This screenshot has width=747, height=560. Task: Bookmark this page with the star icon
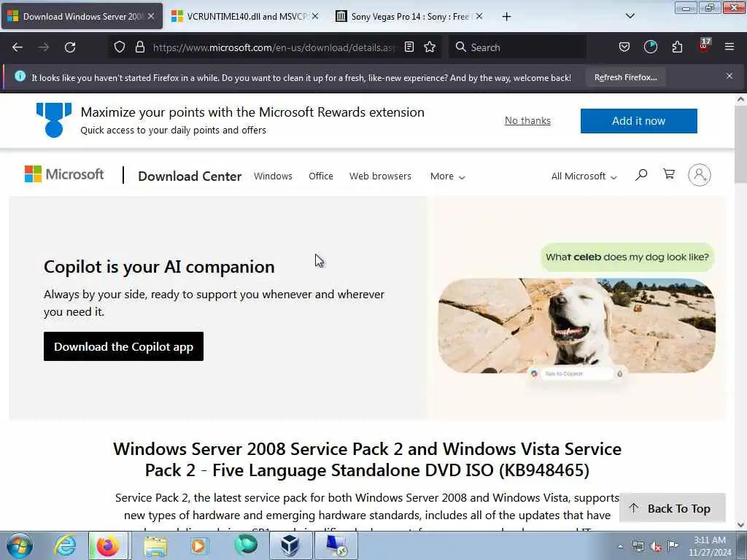tap(430, 47)
